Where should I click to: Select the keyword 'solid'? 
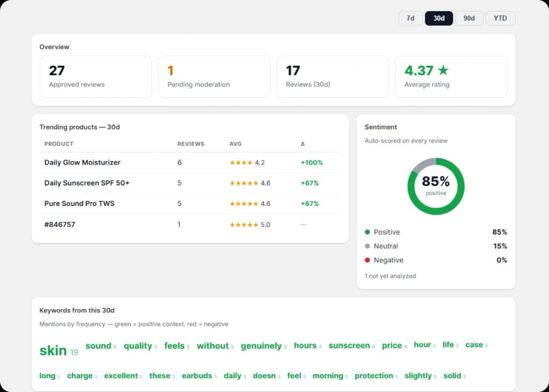tap(452, 375)
